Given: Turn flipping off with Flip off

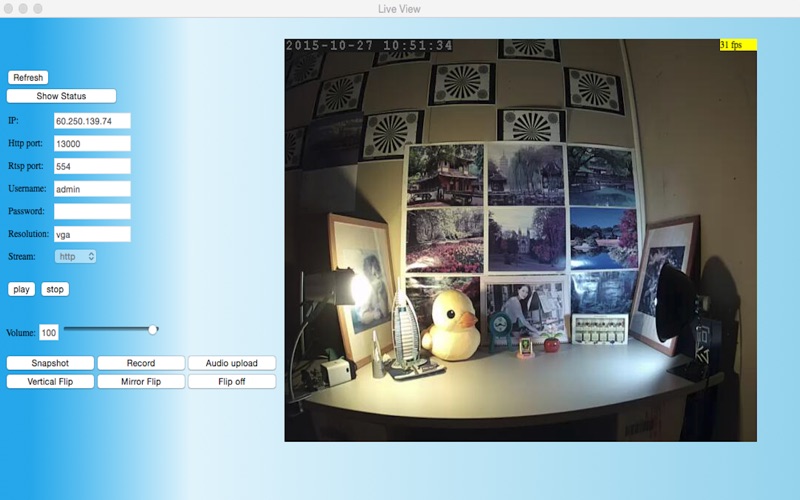Looking at the screenshot, I should pos(232,381).
